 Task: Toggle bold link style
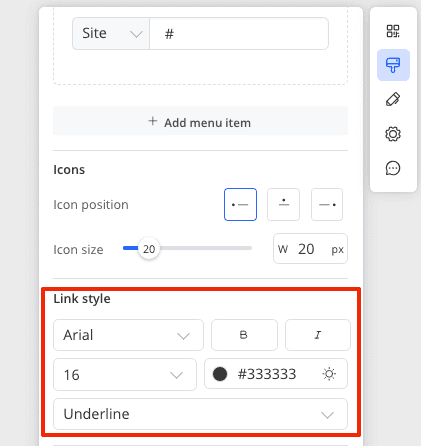click(244, 335)
